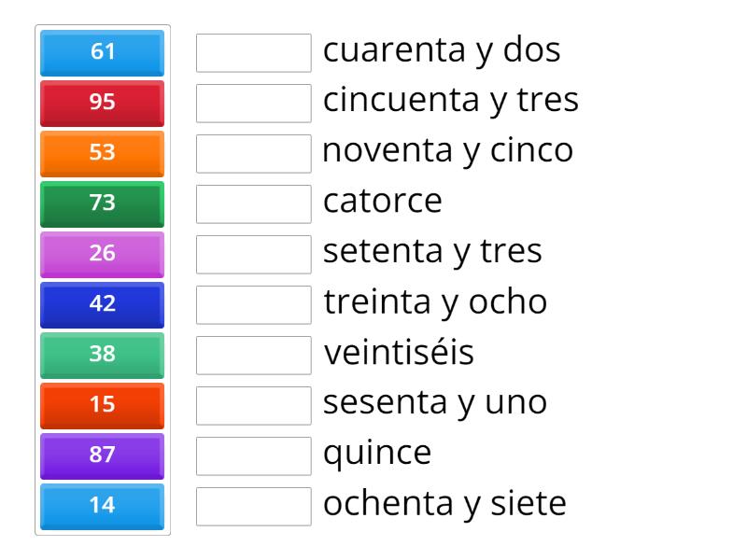Click the answer box beside sesenta y uno
Viewport: 747px width, 560px height.
pyautogui.click(x=253, y=405)
